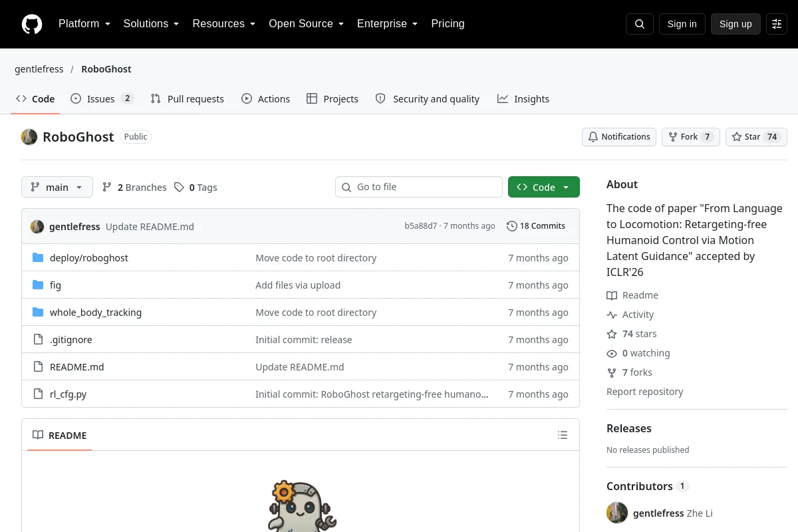
Task: Click the fork icon in Fork button
Action: 673,137
